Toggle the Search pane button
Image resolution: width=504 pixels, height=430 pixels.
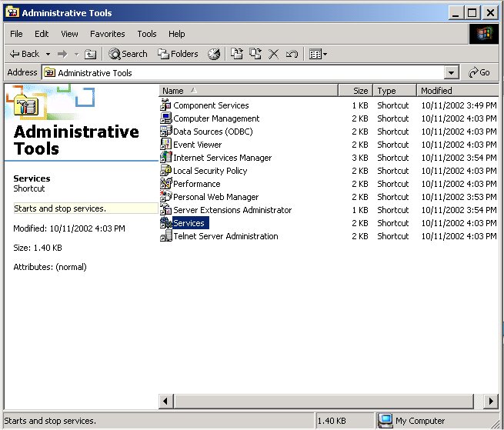[128, 54]
